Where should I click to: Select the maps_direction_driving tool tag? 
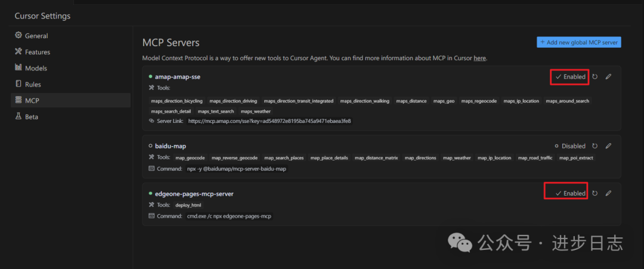tap(233, 101)
